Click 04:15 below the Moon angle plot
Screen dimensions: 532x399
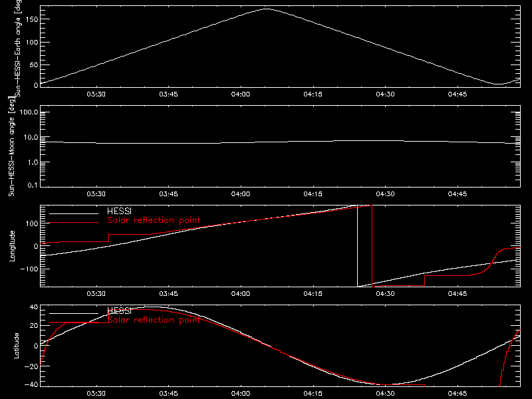click(x=313, y=194)
